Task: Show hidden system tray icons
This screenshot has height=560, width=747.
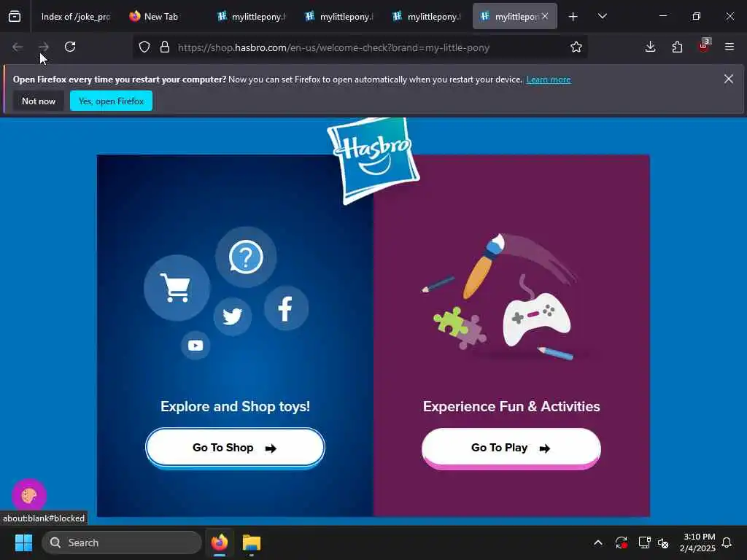Action: (x=598, y=542)
